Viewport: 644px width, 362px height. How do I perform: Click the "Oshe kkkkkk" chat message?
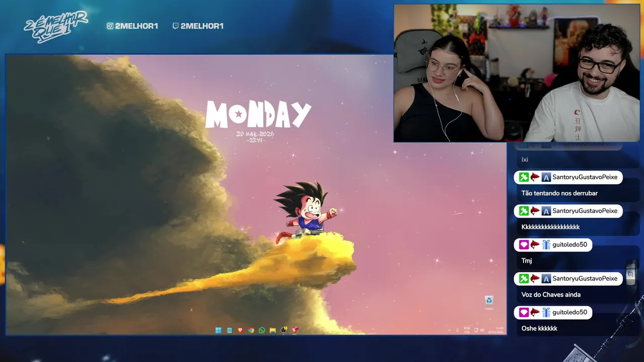click(x=539, y=328)
